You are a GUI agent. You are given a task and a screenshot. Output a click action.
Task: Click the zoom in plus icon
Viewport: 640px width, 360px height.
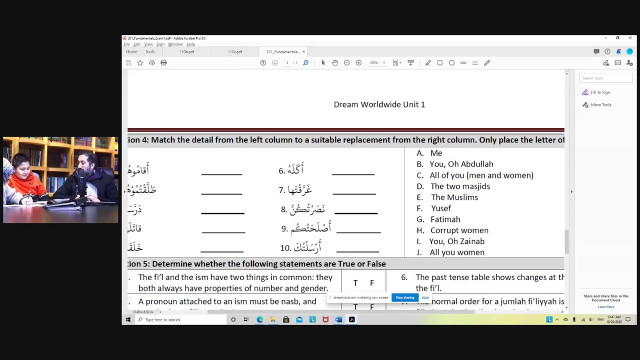click(359, 63)
